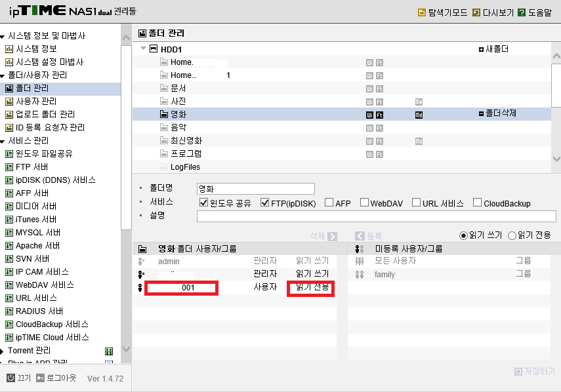Click the 끄기 power icon
The height and width of the screenshot is (392, 561).
coord(10,378)
